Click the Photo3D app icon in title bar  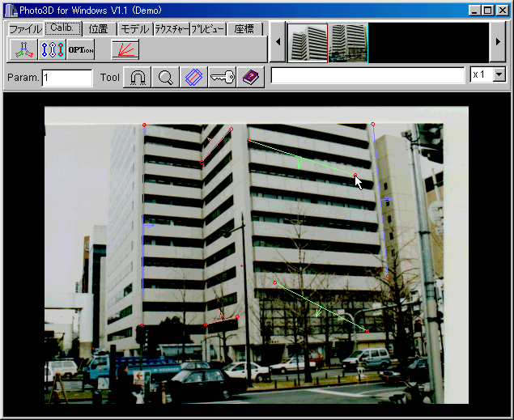[11, 11]
